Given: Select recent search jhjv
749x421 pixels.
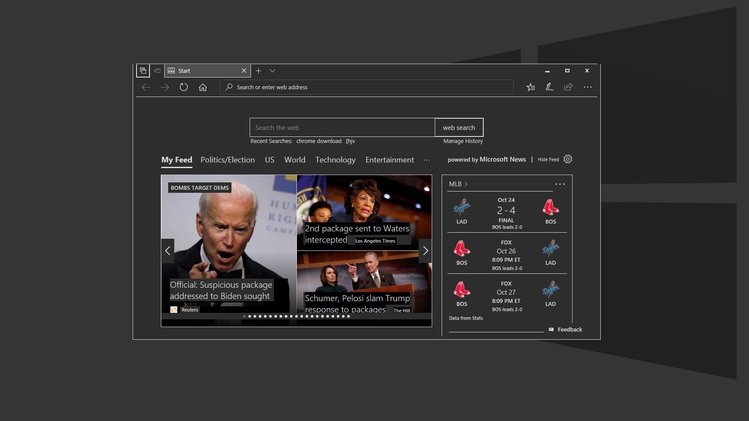Looking at the screenshot, I should coord(350,141).
